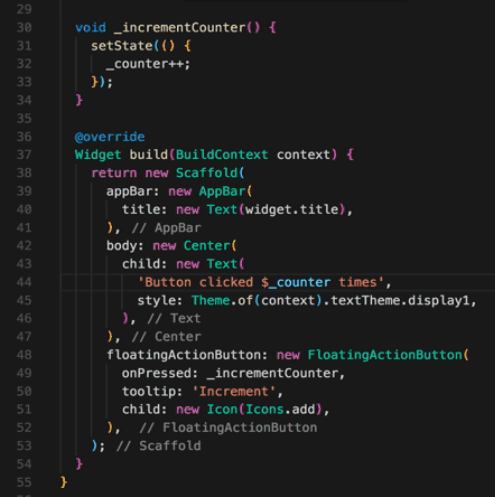This screenshot has width=495, height=497.
Task: Select the @override annotation
Action: [x=110, y=137]
